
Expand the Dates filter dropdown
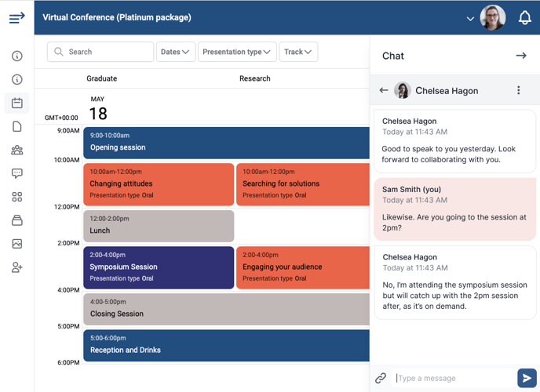(176, 52)
